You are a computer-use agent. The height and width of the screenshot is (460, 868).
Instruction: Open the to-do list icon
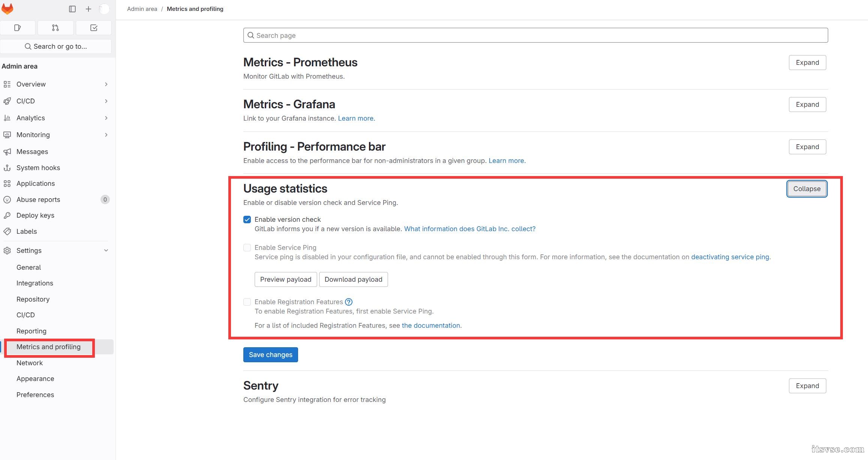[94, 28]
